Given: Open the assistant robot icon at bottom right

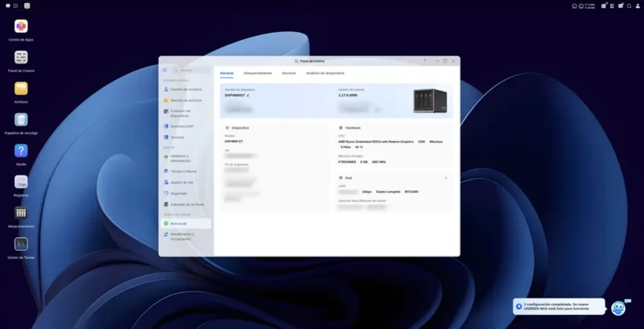Looking at the screenshot, I should tap(618, 308).
